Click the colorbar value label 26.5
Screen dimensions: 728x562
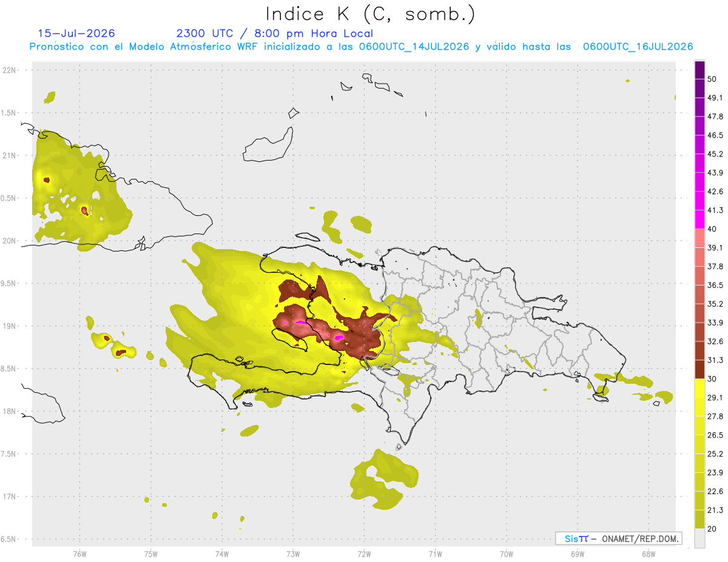click(715, 435)
